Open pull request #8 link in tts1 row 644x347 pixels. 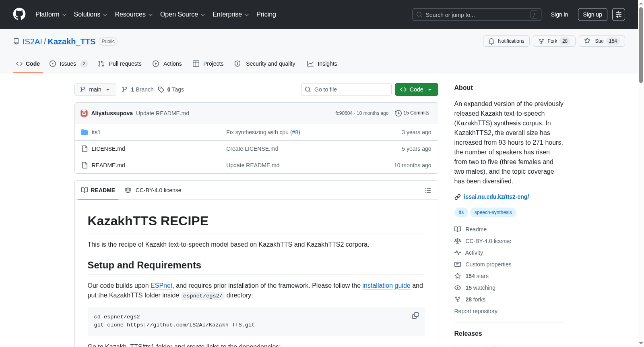295,132
